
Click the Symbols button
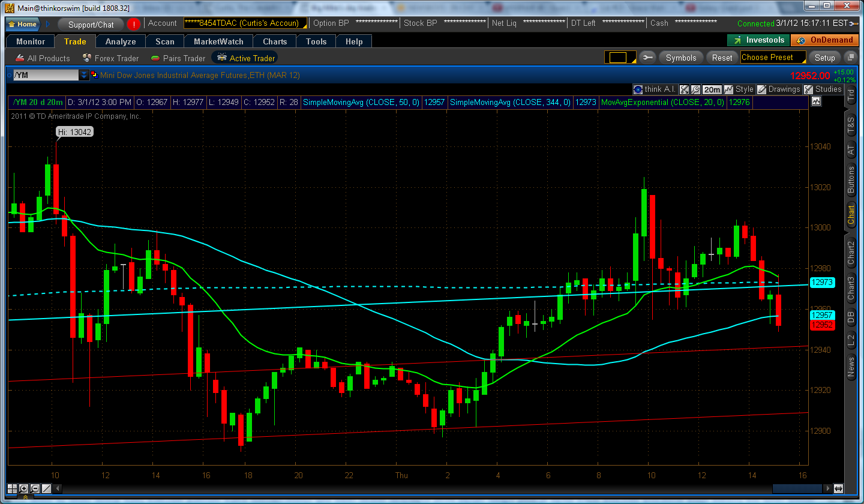[x=681, y=58]
